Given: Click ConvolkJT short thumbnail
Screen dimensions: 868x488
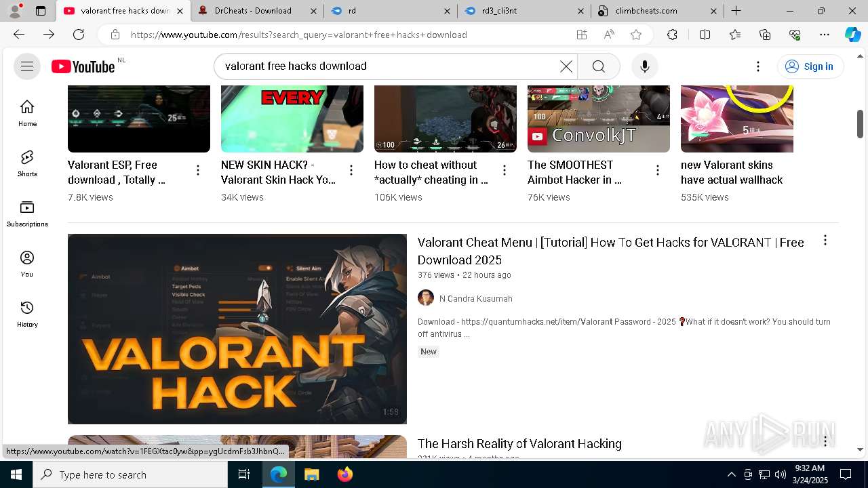Looking at the screenshot, I should tap(599, 119).
